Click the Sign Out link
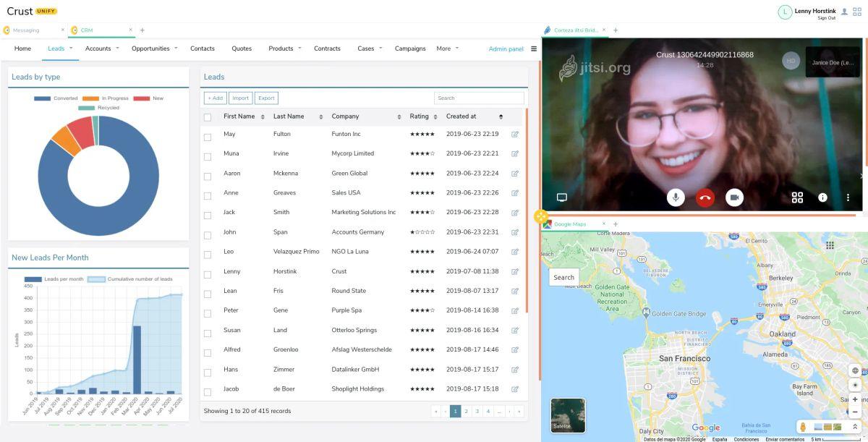 pyautogui.click(x=827, y=18)
